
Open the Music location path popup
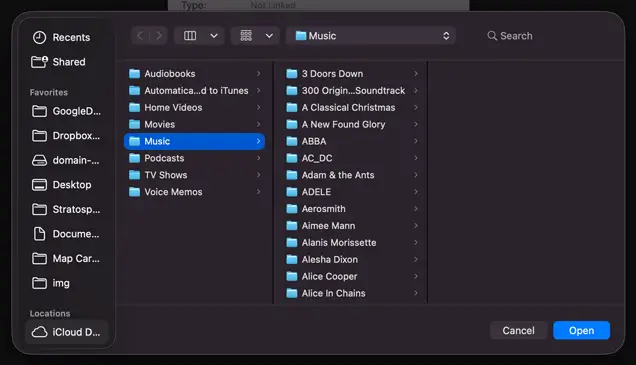click(x=371, y=36)
